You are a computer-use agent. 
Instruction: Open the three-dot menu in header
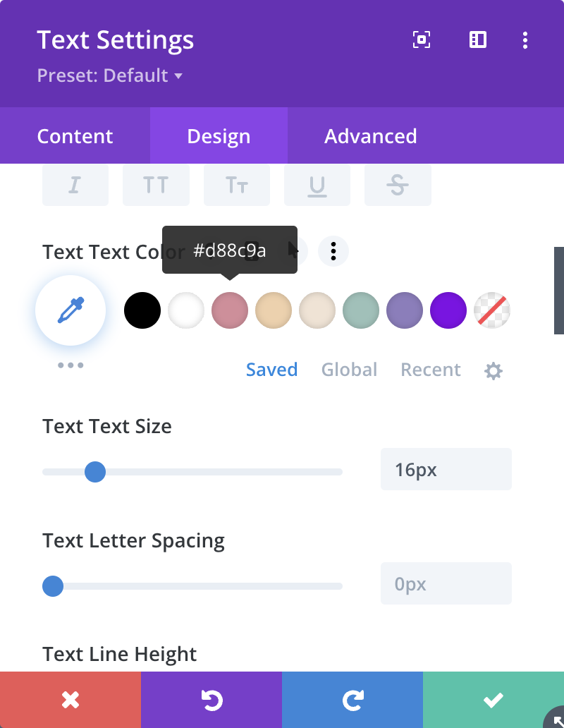pyautogui.click(x=525, y=40)
